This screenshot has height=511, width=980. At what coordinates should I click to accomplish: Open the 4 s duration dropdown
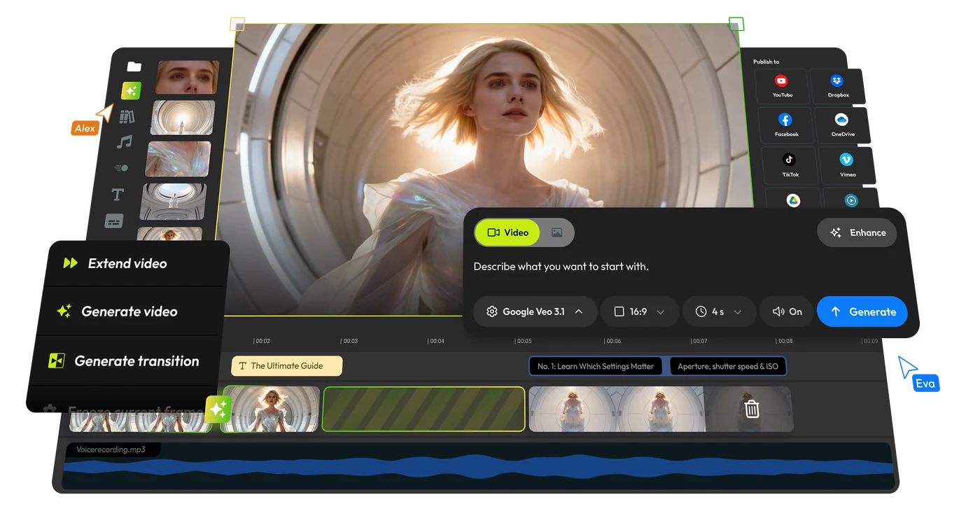(719, 311)
